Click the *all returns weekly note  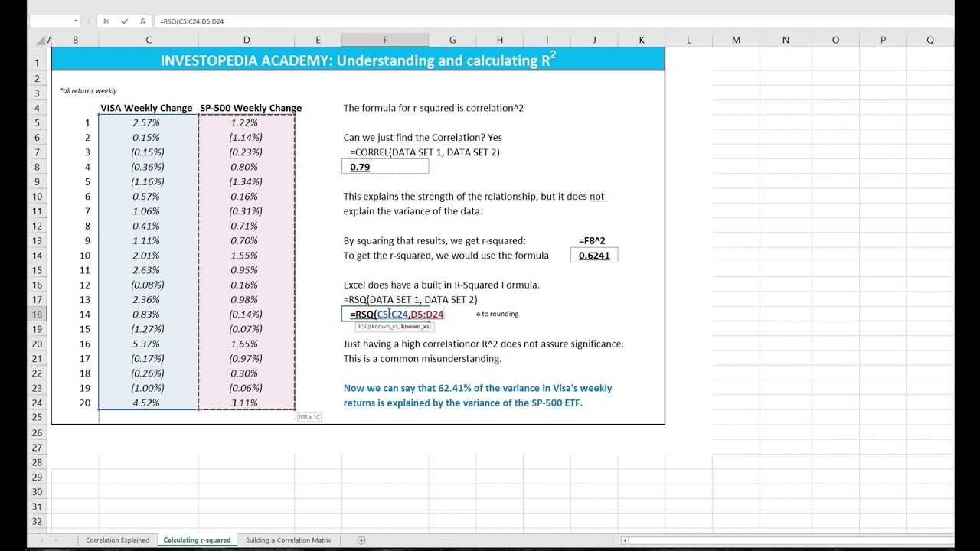point(89,91)
